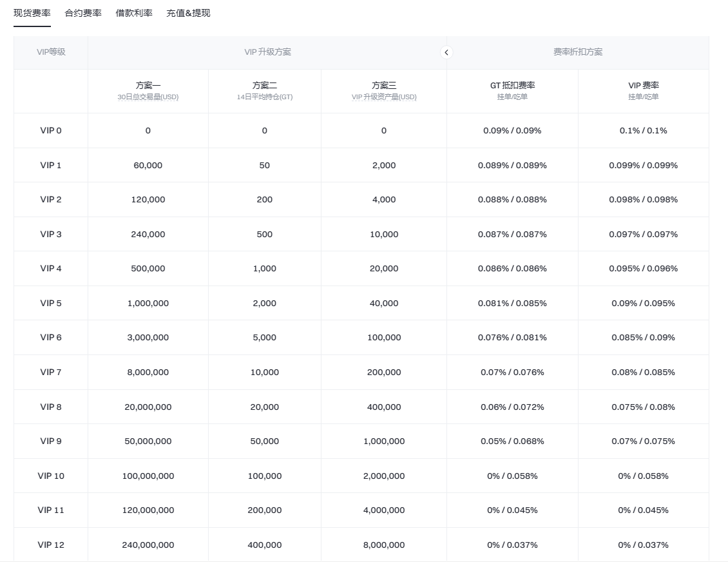Screen dimensions: 728x562
Task: Click the 0.089% / 0.089% GT rate cell
Action: (x=513, y=166)
